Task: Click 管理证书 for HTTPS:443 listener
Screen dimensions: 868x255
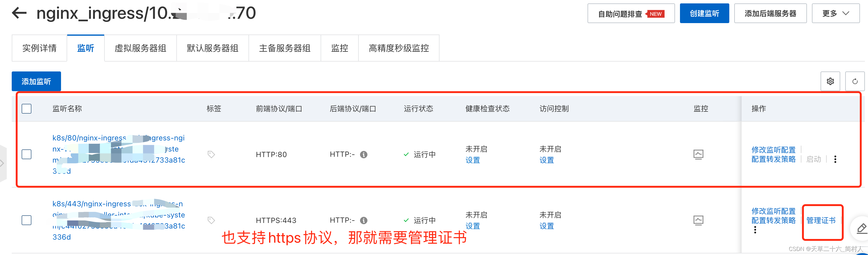Action: pos(821,220)
